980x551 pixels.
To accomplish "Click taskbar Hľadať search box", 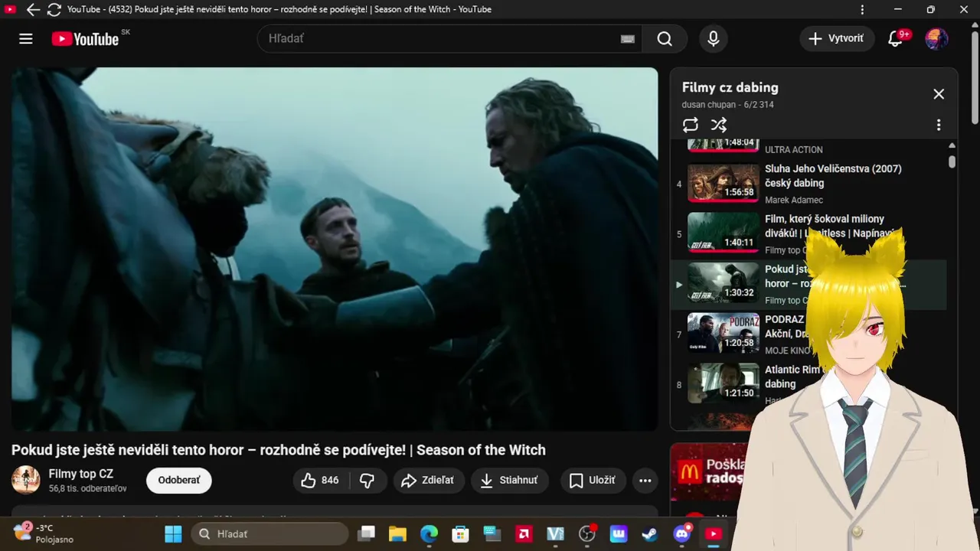I will pos(269,533).
